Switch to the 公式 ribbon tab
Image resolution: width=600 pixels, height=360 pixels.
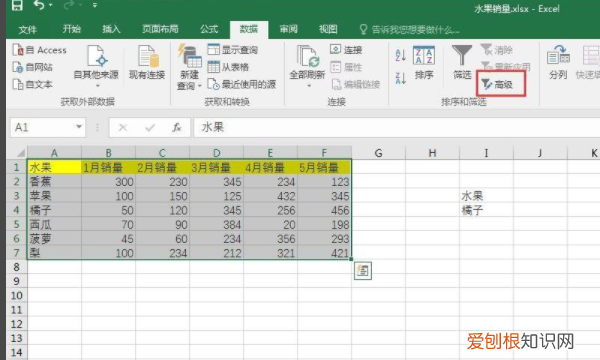[x=209, y=29]
